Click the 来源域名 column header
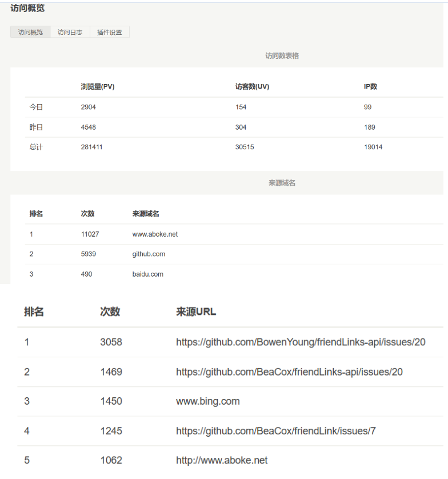The width and height of the screenshot is (448, 479). 146,214
